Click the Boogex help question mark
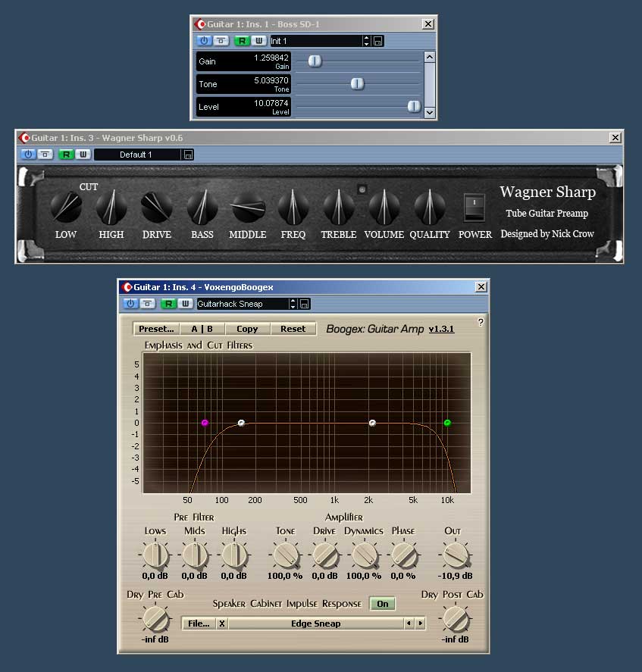 point(481,323)
